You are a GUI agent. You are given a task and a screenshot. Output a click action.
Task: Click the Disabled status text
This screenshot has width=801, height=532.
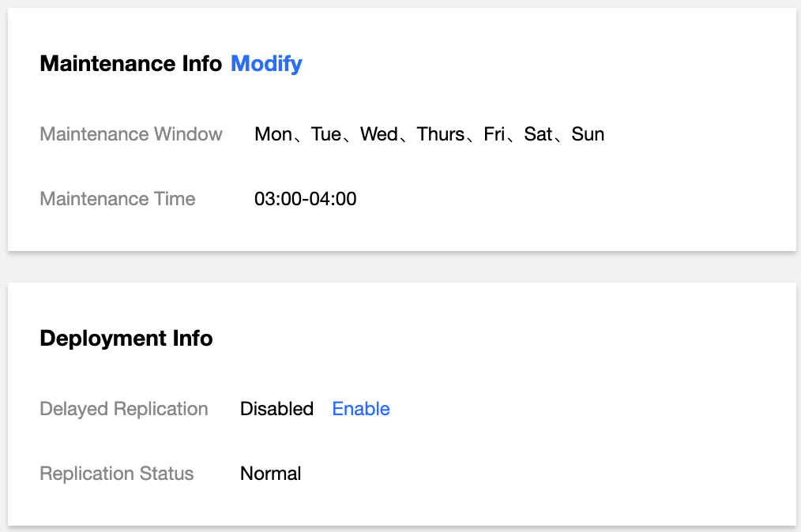click(x=276, y=409)
